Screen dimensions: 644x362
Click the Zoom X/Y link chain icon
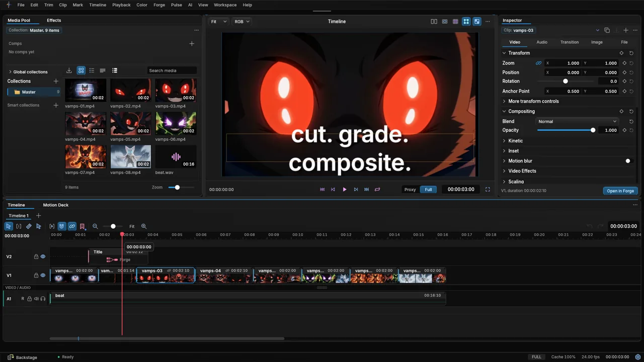(538, 63)
